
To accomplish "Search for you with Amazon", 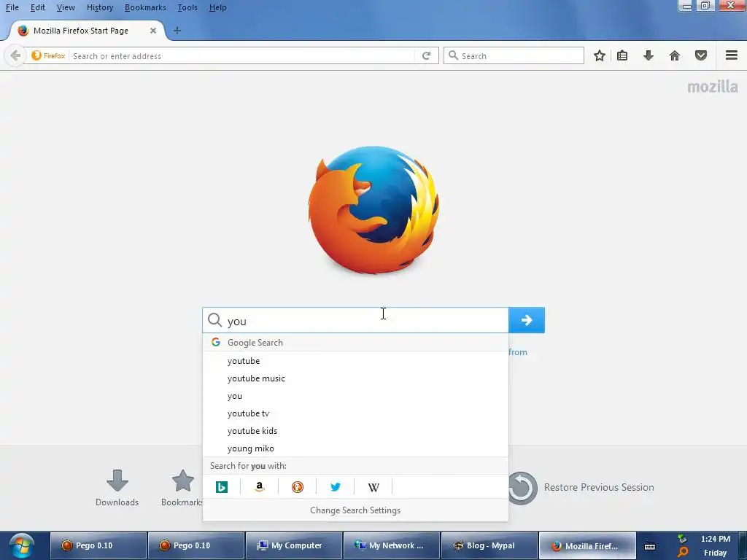I will [259, 486].
